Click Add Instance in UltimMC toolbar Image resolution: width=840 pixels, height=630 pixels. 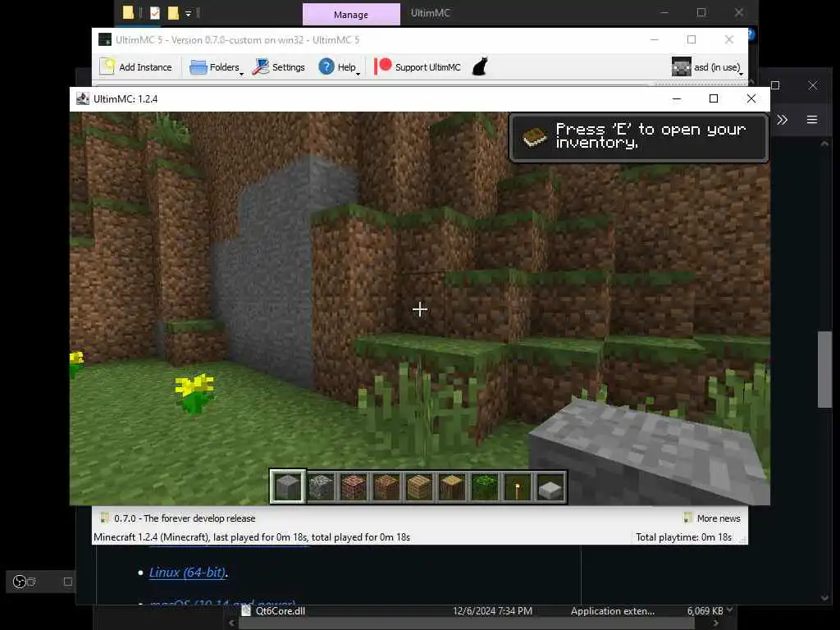point(136,67)
